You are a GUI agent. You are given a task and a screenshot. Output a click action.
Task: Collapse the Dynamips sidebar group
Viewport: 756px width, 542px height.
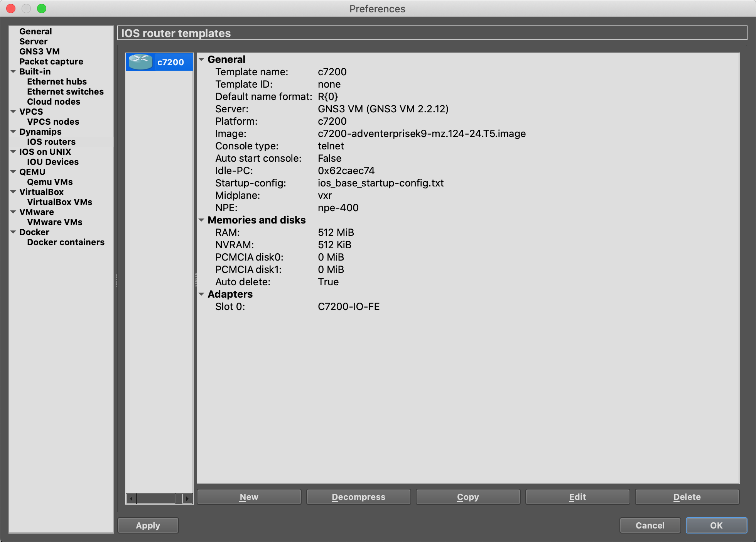pyautogui.click(x=13, y=132)
